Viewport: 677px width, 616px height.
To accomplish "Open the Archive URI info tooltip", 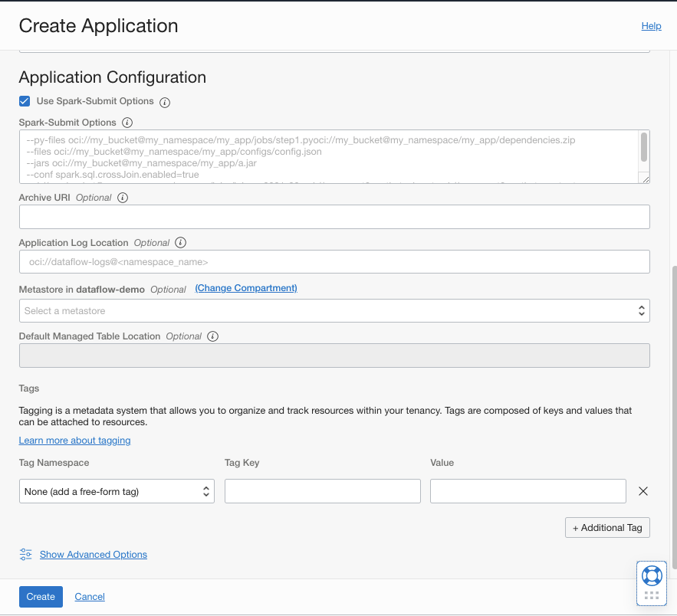I will pyautogui.click(x=123, y=197).
